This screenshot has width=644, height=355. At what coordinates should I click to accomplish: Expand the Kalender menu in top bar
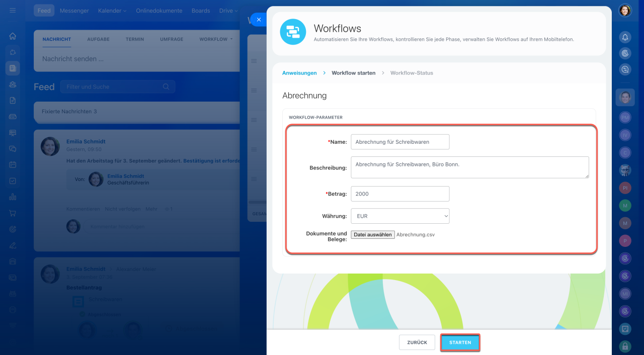[112, 11]
